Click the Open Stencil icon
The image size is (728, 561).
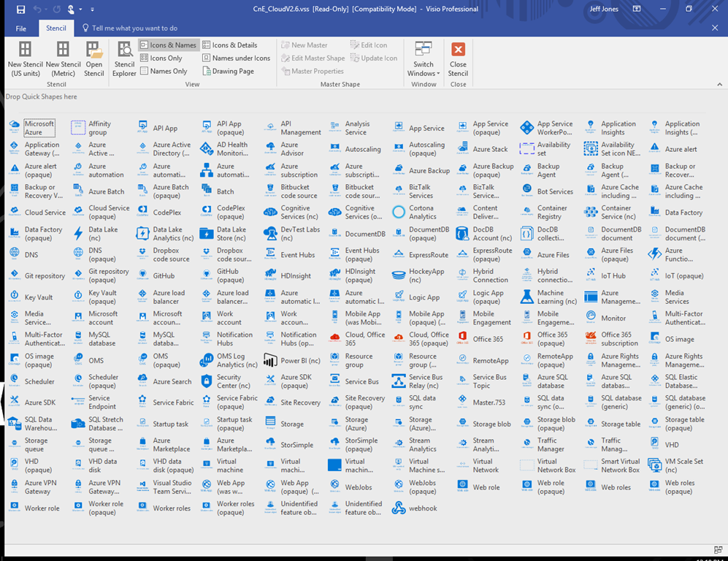(x=93, y=58)
